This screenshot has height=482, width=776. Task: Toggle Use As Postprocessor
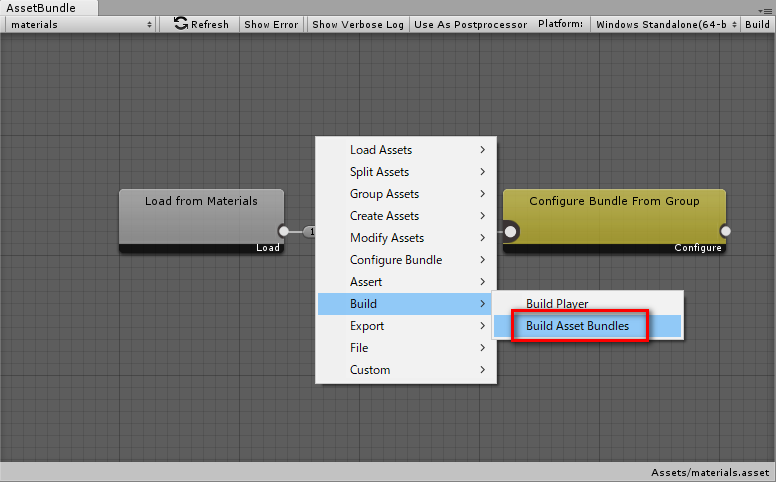click(x=470, y=24)
